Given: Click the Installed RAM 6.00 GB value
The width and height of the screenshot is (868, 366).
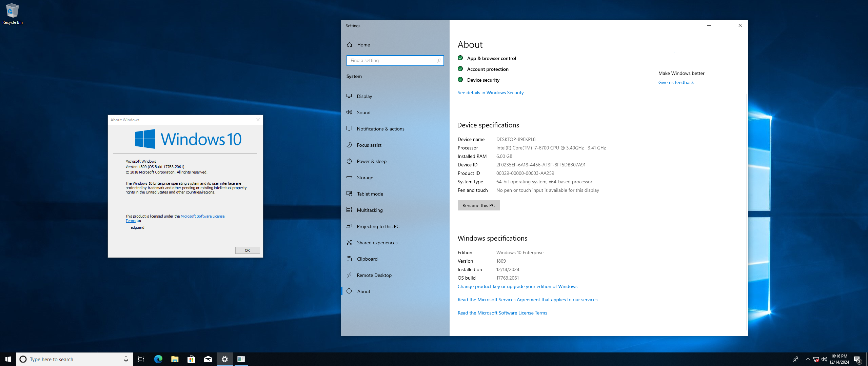Looking at the screenshot, I should click(x=504, y=156).
